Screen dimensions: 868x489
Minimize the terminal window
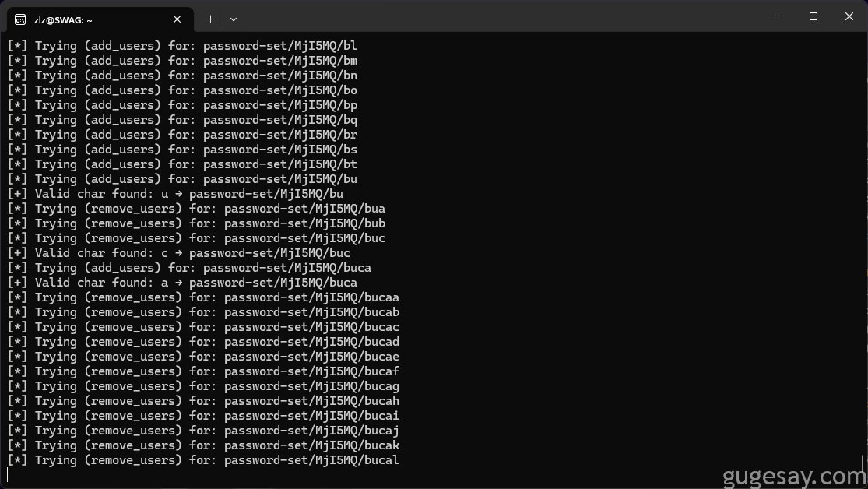tap(778, 16)
